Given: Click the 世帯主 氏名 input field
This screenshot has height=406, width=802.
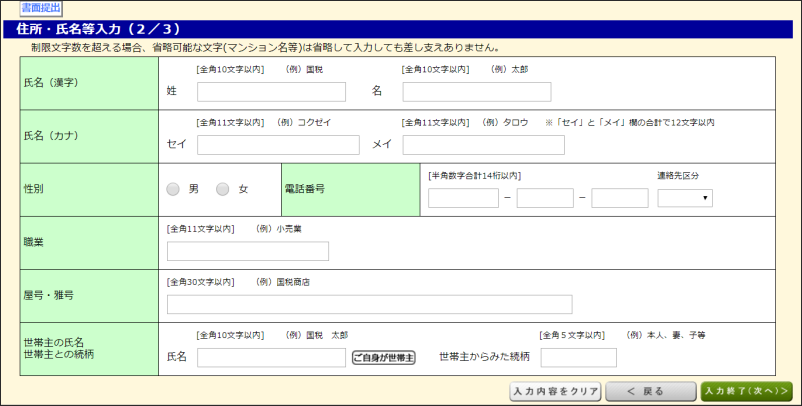Looking at the screenshot, I should 271,358.
